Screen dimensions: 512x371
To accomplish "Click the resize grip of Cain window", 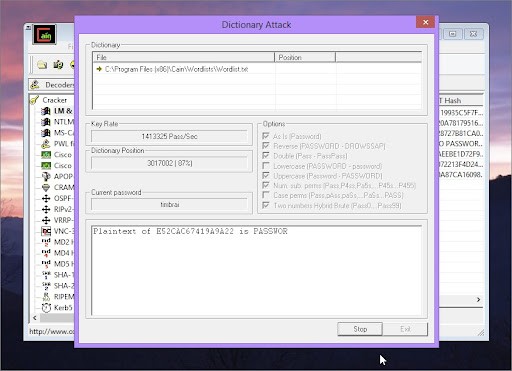I will pos(481,333).
